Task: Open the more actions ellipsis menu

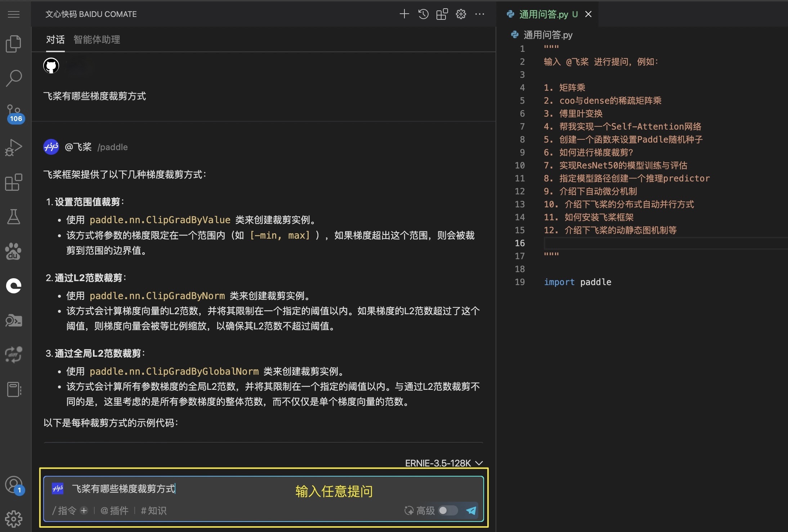Action: tap(480, 14)
